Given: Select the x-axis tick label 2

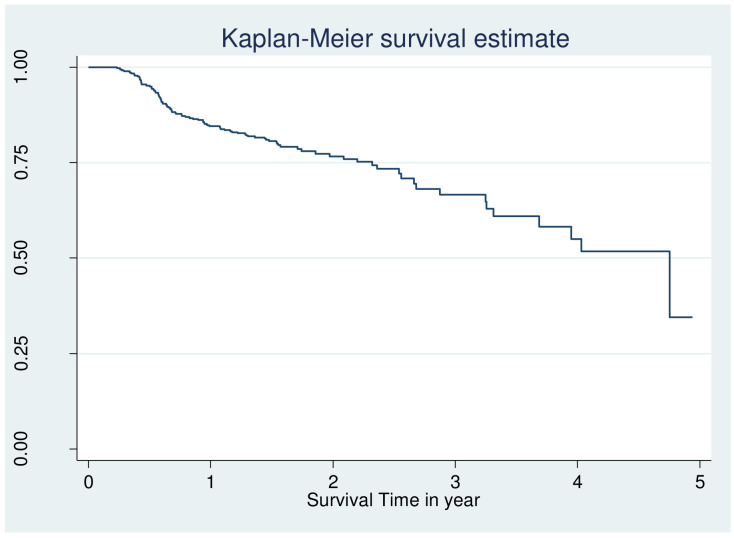Looking at the screenshot, I should [x=333, y=481].
